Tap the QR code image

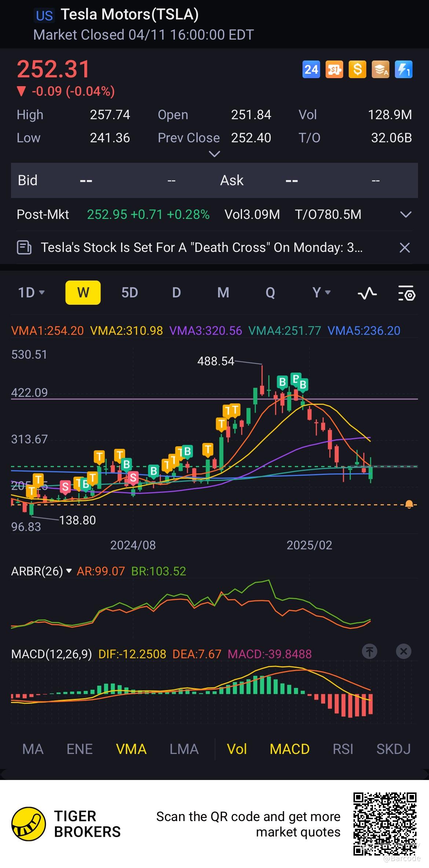[385, 824]
